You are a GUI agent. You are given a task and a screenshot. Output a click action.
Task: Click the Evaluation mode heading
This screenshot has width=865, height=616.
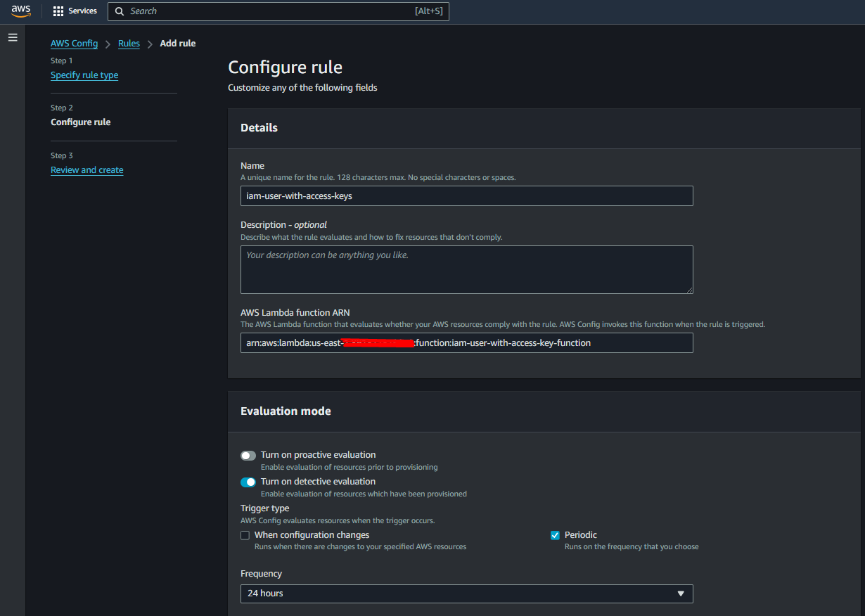coord(286,411)
